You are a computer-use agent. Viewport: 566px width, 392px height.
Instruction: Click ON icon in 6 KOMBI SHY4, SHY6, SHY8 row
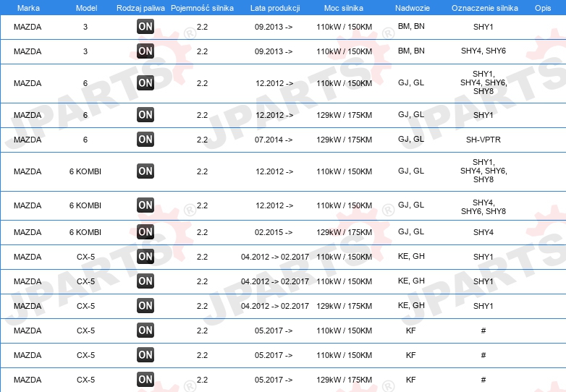click(x=145, y=205)
